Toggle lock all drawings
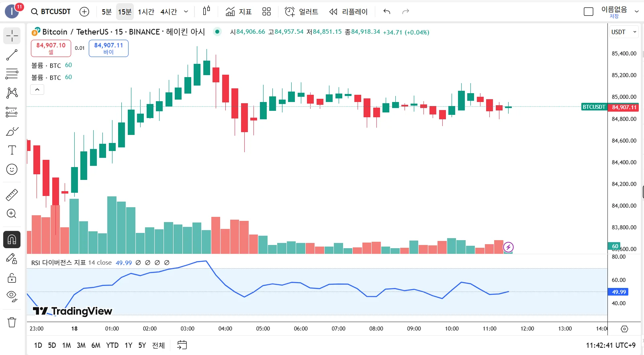 point(12,278)
